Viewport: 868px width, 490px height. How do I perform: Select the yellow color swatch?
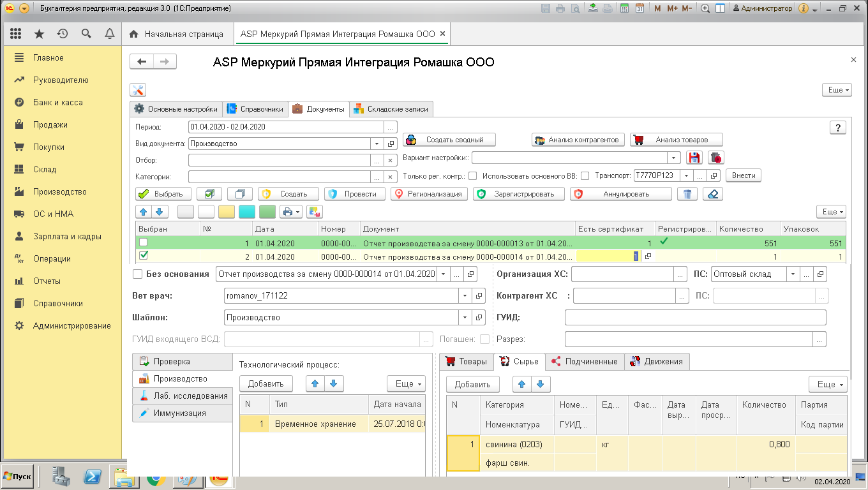pyautogui.click(x=227, y=212)
